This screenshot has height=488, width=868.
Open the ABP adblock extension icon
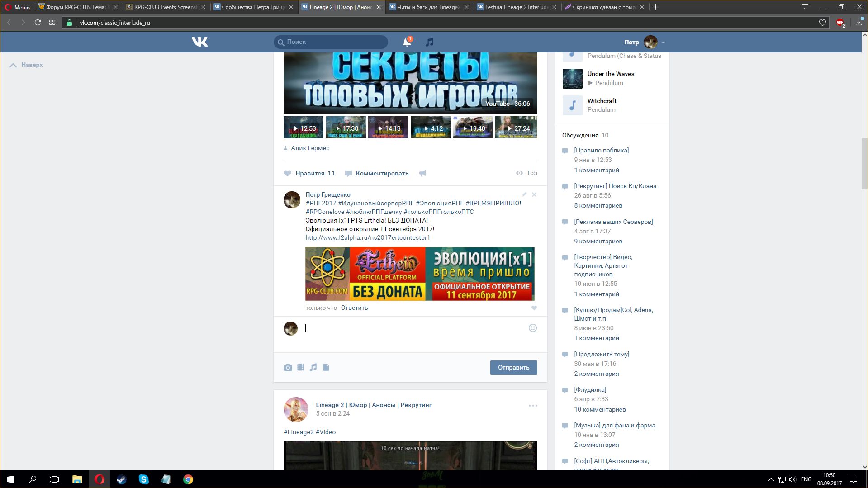(840, 23)
